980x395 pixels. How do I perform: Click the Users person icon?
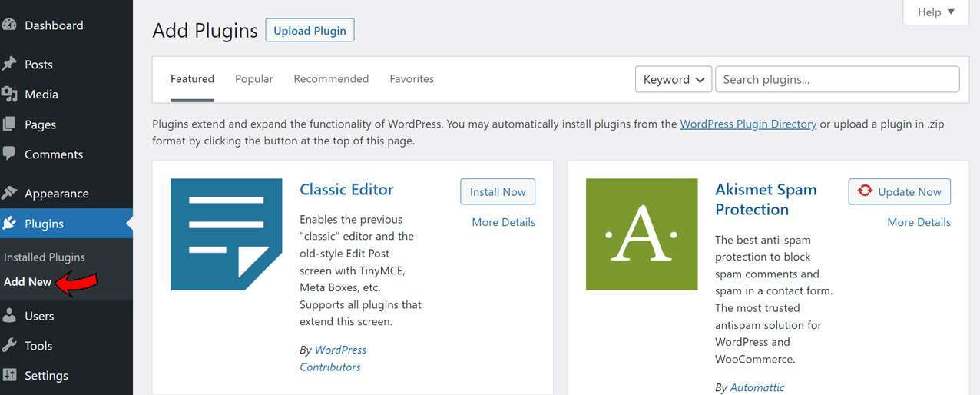point(8,315)
